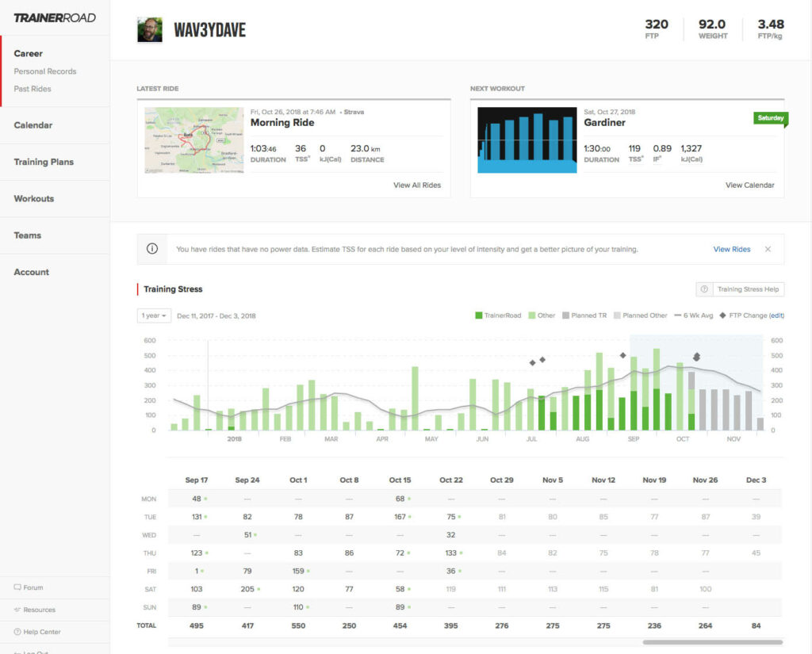812x654 pixels.
Task: Open the Calendar section
Action: tap(33, 125)
